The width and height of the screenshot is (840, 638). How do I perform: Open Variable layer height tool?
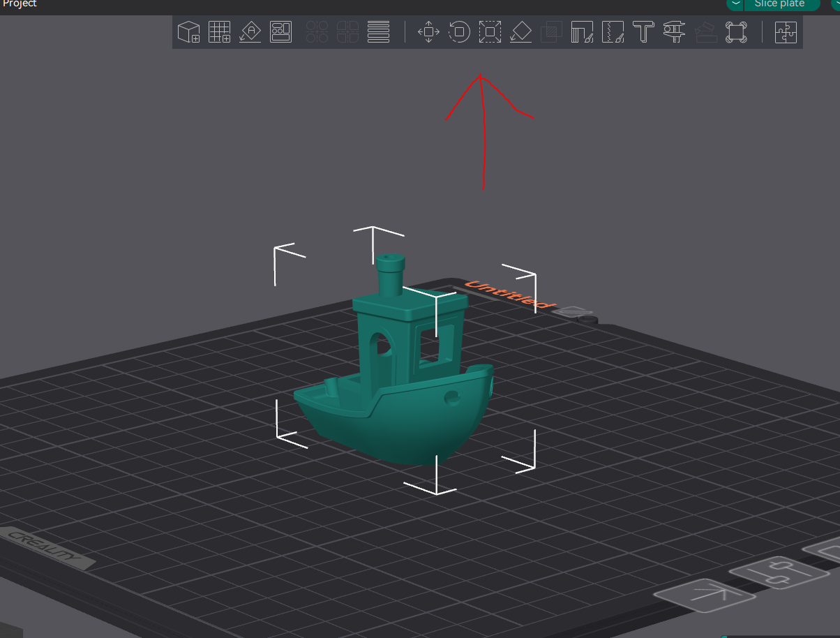click(378, 32)
